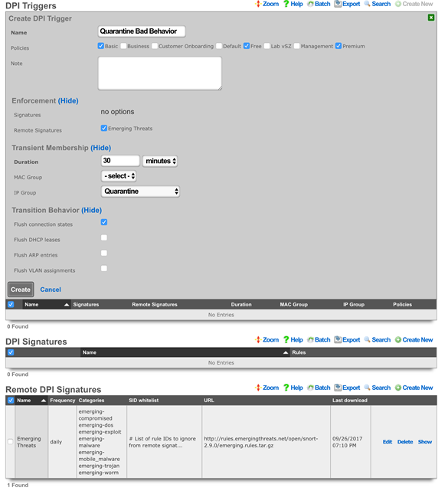Click the Cancel link
The height and width of the screenshot is (491, 448).
pos(51,290)
